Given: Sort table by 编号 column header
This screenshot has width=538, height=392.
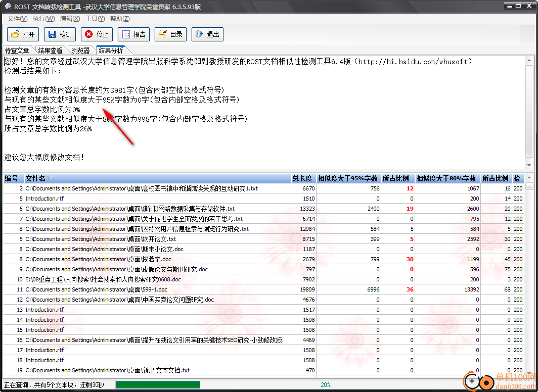Looking at the screenshot, I should (14, 178).
